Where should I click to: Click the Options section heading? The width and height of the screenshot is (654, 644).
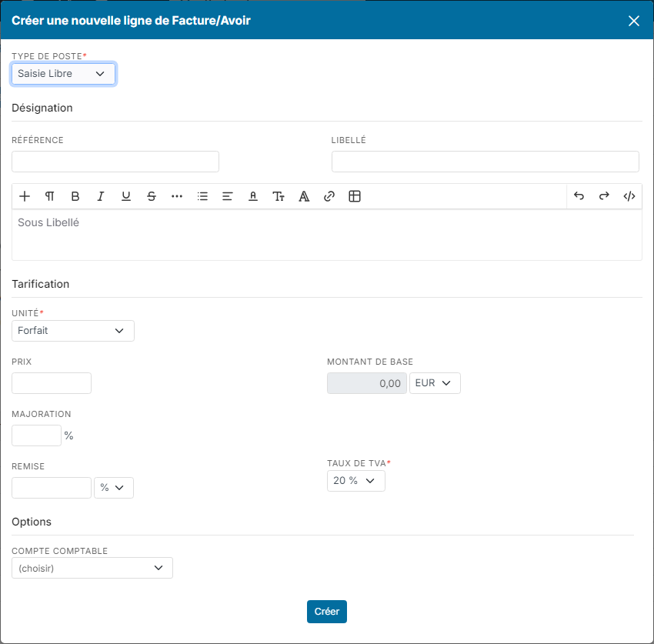(32, 522)
